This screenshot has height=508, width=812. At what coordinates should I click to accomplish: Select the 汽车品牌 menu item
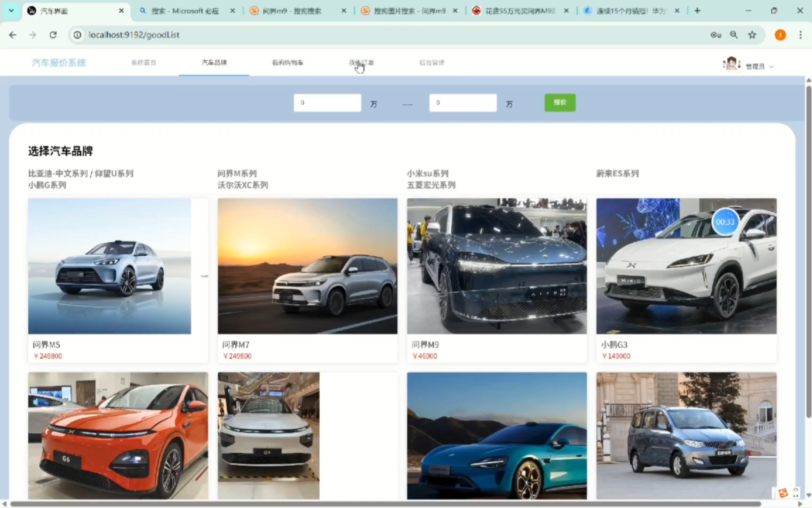[x=214, y=62]
